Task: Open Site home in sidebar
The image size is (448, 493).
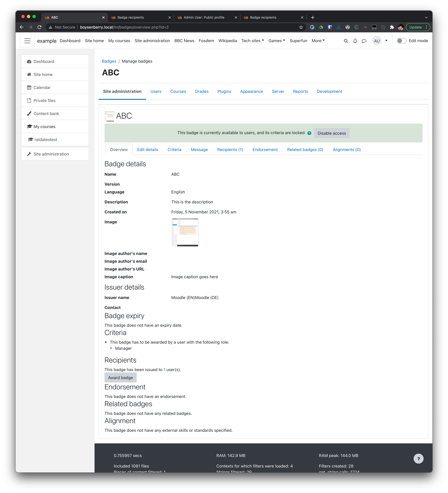Action: pyautogui.click(x=55, y=74)
